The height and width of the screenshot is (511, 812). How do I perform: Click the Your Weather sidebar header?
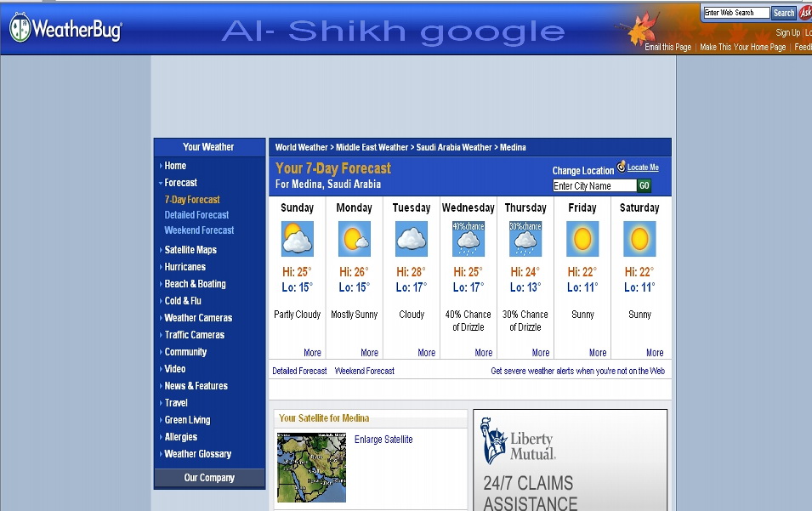[x=208, y=147]
